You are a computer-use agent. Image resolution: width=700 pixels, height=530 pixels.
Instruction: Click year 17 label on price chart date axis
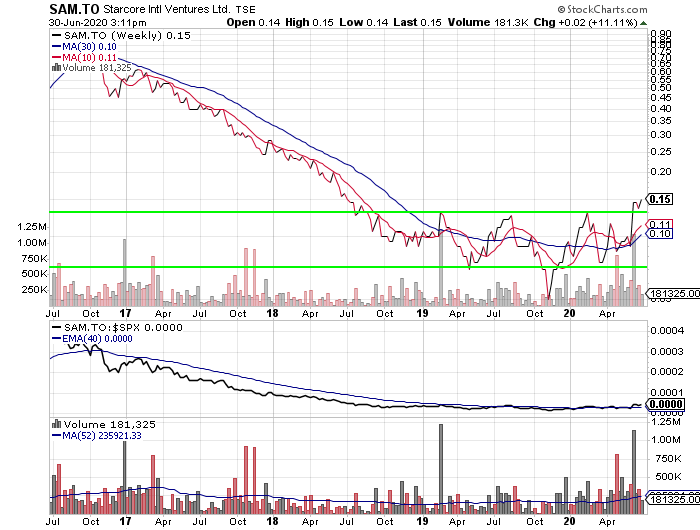125,313
